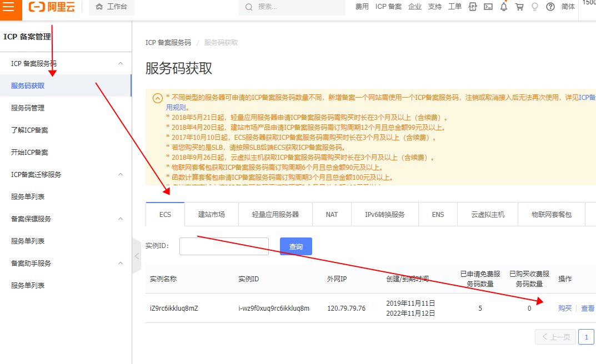
Task: Click the 实例名称 column header
Action: pyautogui.click(x=163, y=279)
